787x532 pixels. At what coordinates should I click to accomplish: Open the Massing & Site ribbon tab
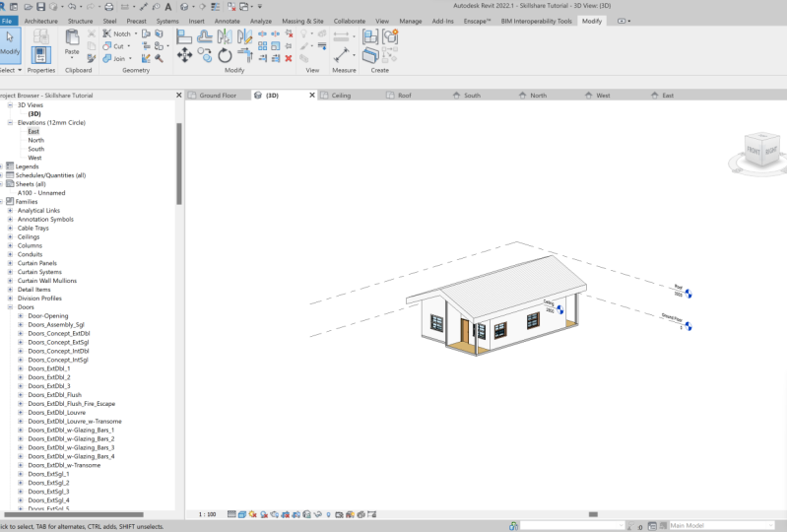(302, 21)
